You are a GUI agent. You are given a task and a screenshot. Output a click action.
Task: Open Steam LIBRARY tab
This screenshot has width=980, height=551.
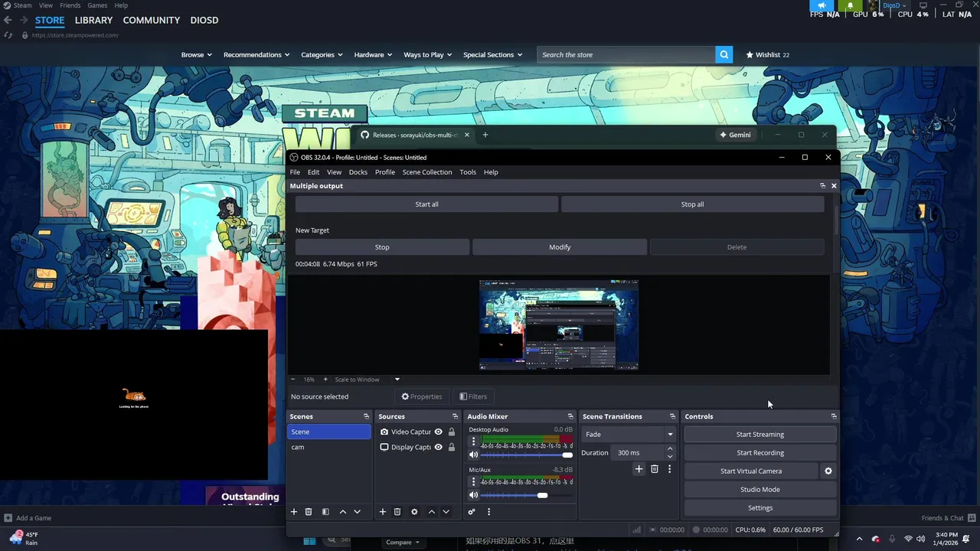(93, 20)
